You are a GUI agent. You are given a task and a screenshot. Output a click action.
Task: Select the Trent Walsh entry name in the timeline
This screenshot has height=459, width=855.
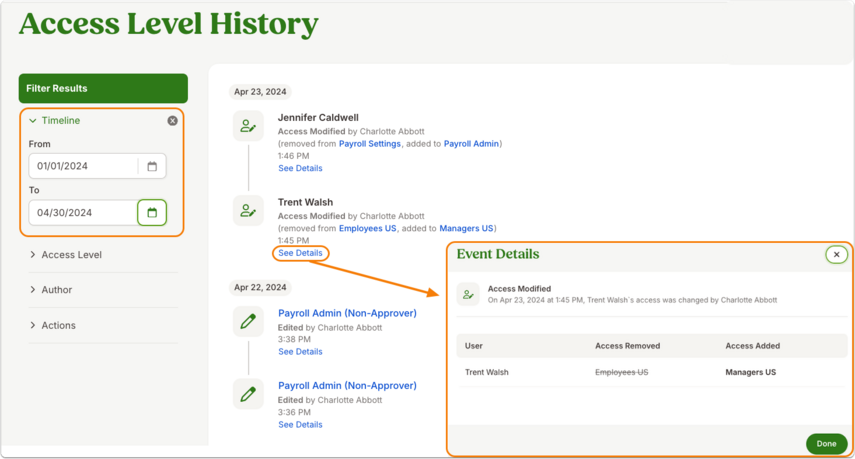coord(305,202)
